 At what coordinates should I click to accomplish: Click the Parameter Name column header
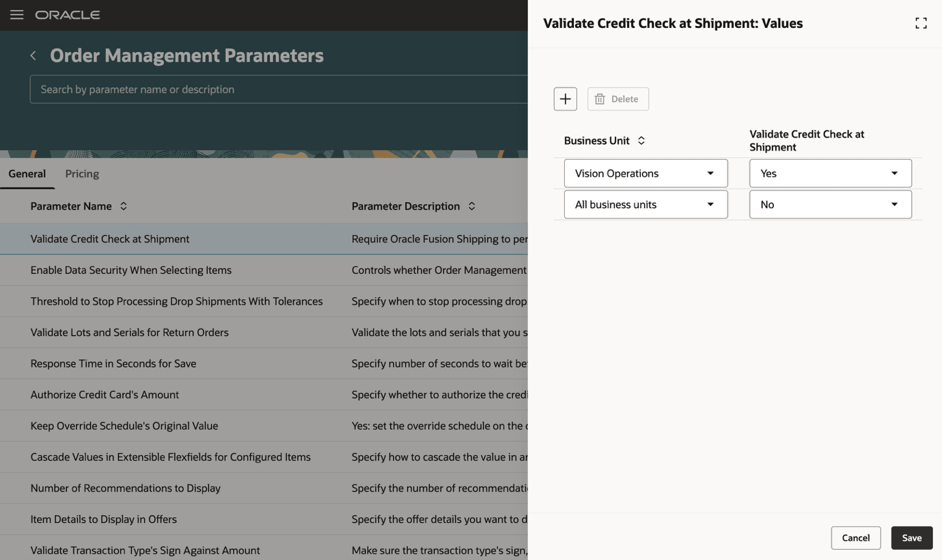pos(71,206)
